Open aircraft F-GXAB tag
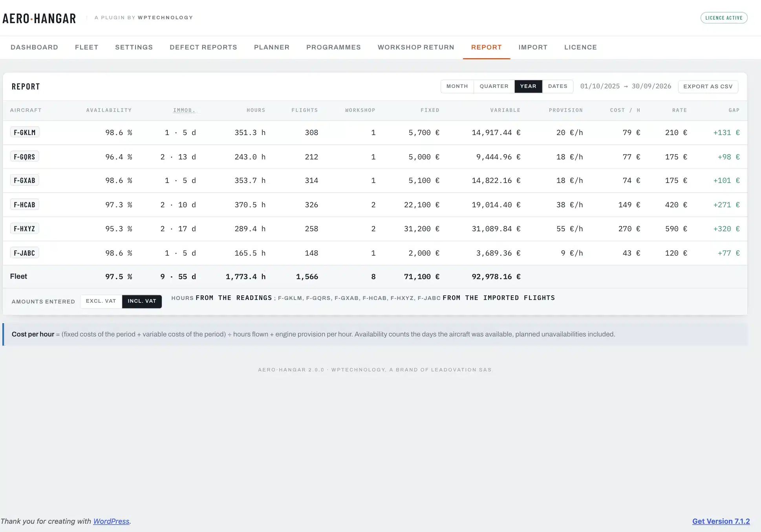The height and width of the screenshot is (532, 761). click(24, 180)
